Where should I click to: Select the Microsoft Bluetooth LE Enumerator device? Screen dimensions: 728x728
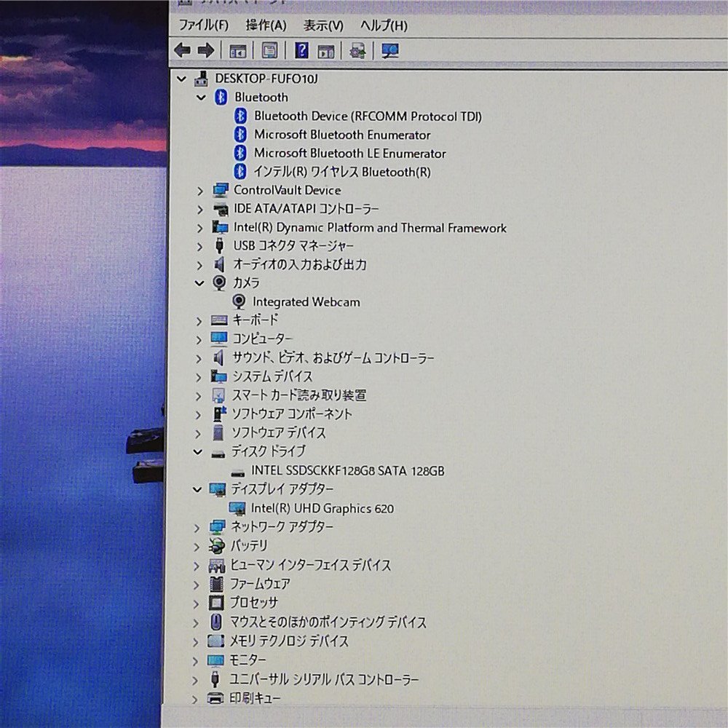(349, 153)
